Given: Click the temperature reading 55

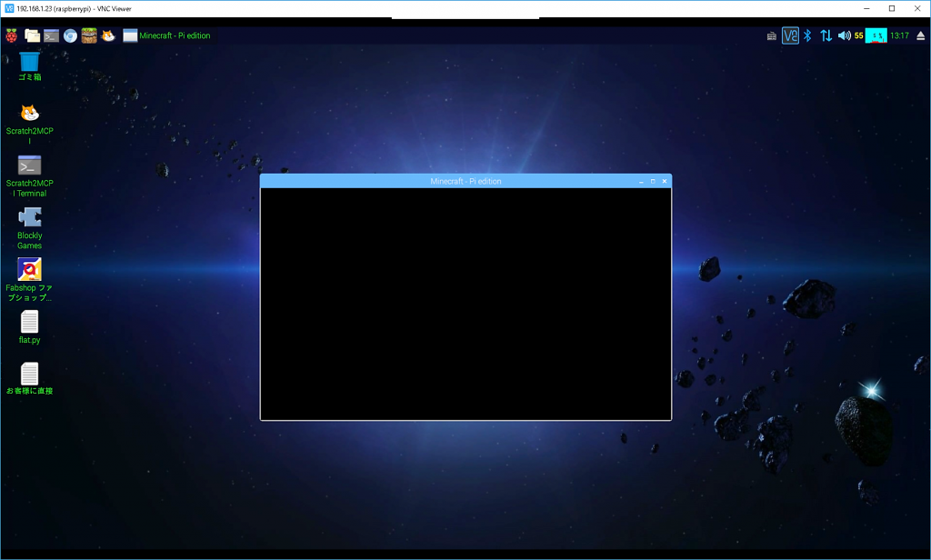Looking at the screenshot, I should pyautogui.click(x=858, y=35).
